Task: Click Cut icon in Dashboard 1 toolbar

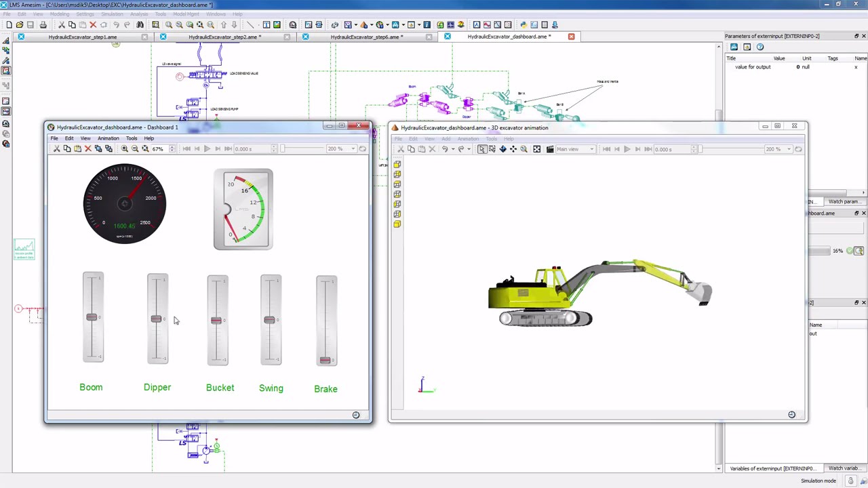Action: tap(57, 149)
